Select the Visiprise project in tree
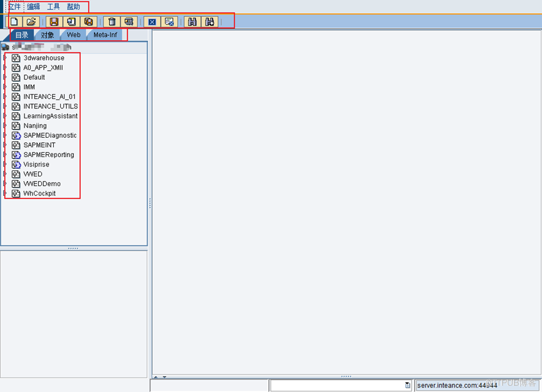Image resolution: width=542 pixels, height=392 pixels. pyautogui.click(x=37, y=165)
